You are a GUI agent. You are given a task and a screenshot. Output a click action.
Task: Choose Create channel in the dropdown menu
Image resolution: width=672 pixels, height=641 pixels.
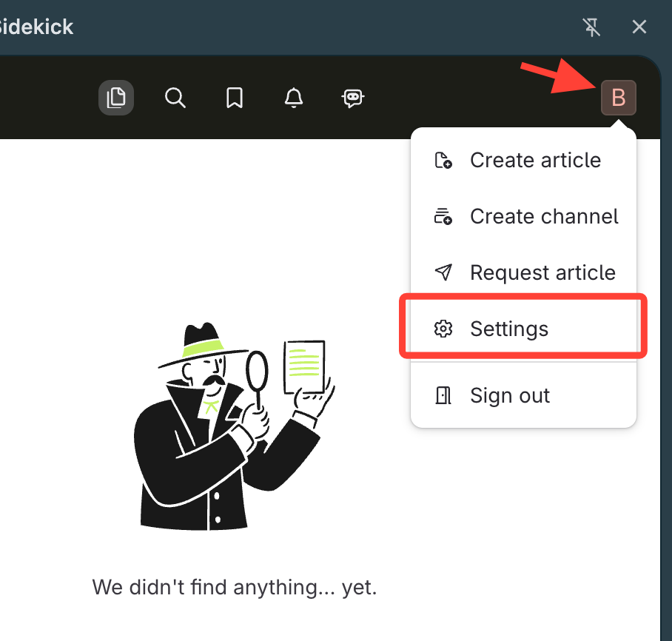[x=543, y=217]
